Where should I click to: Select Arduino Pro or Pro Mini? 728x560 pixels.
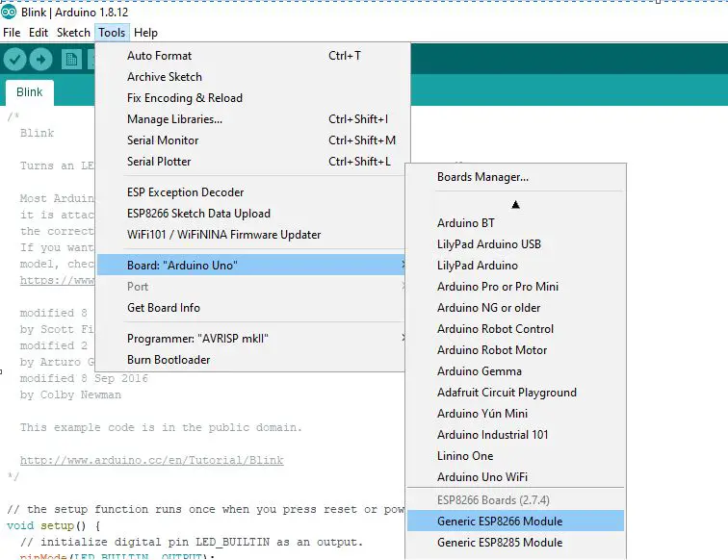point(515,287)
